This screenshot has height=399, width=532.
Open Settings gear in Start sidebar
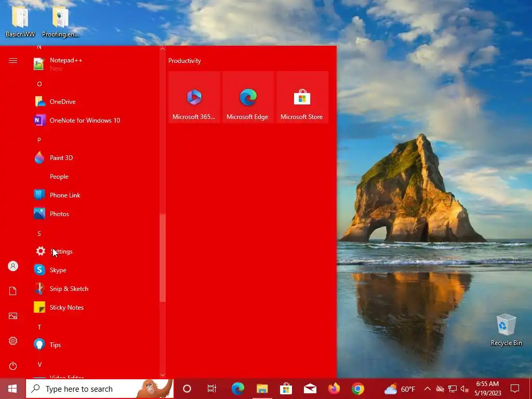(x=13, y=341)
